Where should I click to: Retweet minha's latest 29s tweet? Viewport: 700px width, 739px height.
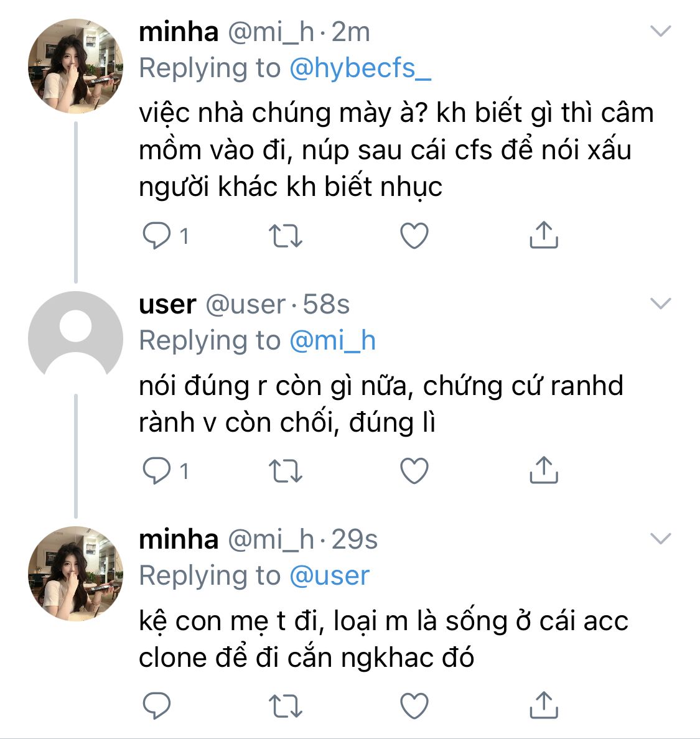click(x=285, y=705)
